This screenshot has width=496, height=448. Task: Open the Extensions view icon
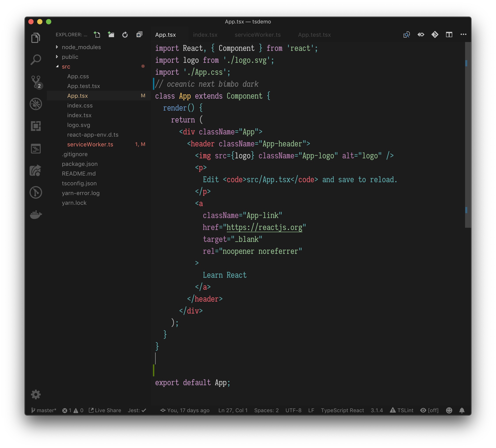36,126
